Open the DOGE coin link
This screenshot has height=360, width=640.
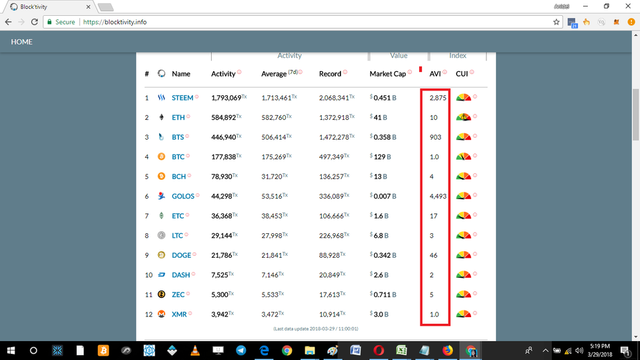pyautogui.click(x=181, y=255)
